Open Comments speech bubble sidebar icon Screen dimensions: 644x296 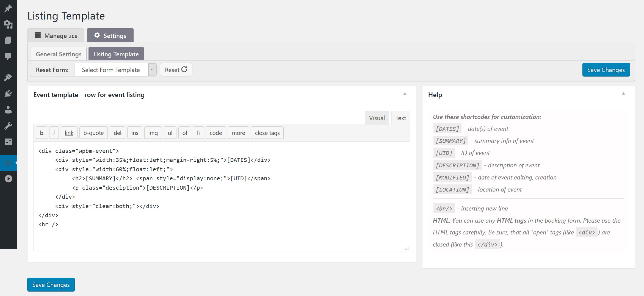click(8, 56)
